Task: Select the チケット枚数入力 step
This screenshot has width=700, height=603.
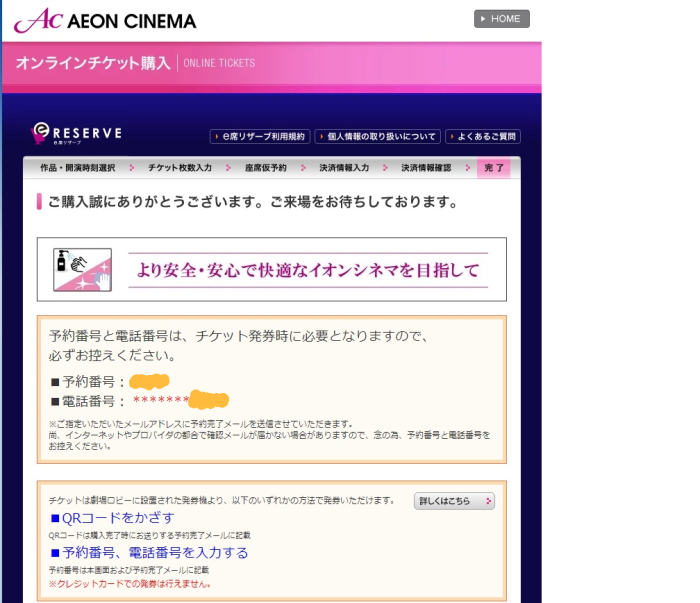Action: tap(179, 168)
